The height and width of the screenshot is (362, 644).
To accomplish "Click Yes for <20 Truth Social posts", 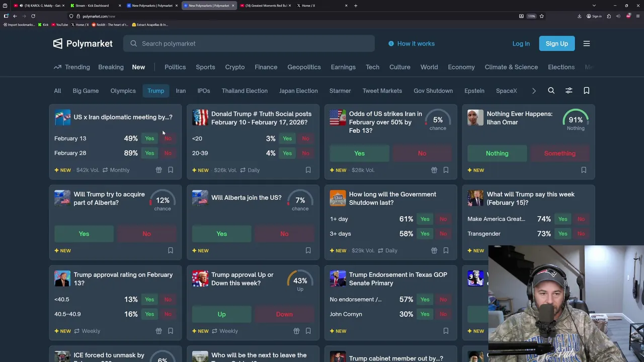I will click(287, 138).
